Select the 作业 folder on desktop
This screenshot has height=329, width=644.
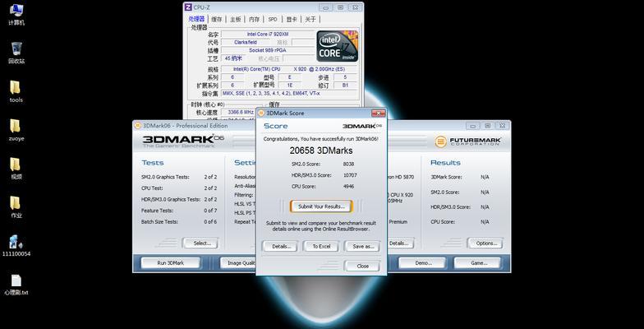coord(16,207)
